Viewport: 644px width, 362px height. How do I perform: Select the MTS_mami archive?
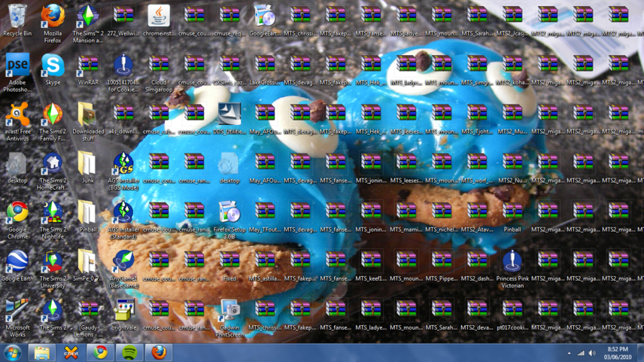click(x=406, y=216)
